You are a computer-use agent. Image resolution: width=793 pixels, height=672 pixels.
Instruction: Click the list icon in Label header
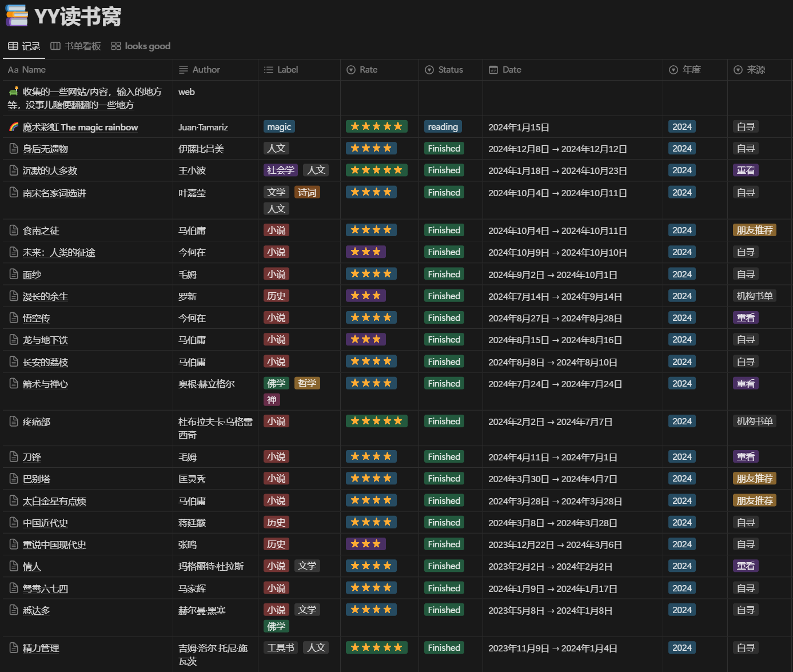268,70
